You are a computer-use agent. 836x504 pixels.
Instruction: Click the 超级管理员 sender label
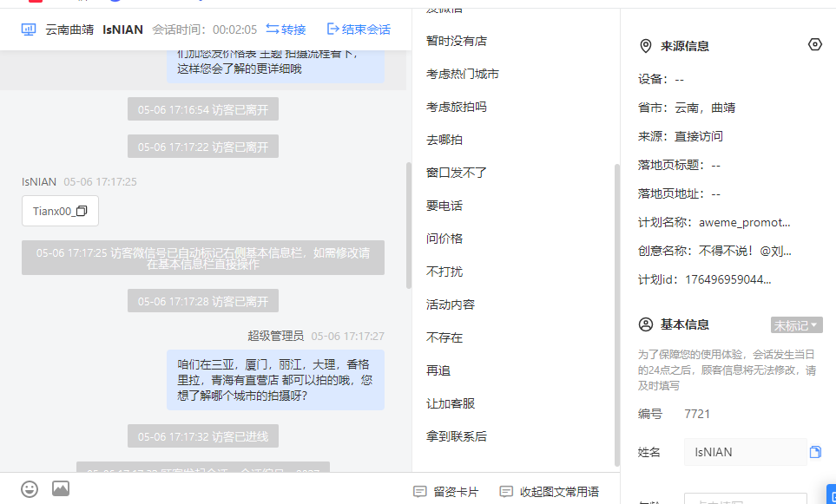[x=276, y=336]
